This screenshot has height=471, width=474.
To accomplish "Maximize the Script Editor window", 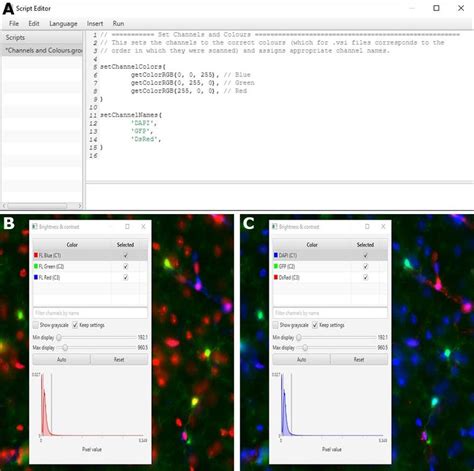I will click(x=436, y=8).
